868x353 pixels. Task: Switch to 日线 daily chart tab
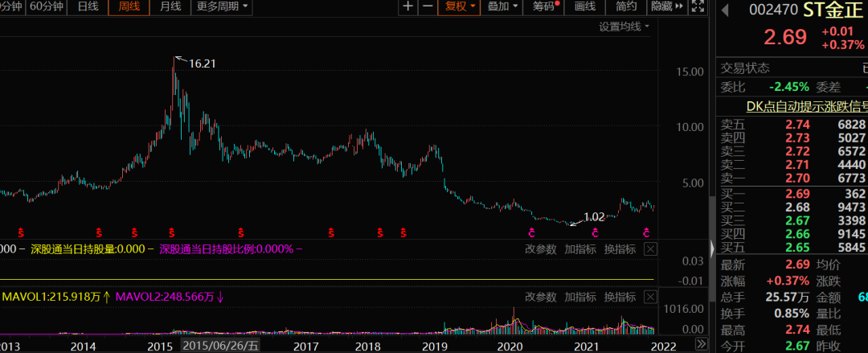88,6
